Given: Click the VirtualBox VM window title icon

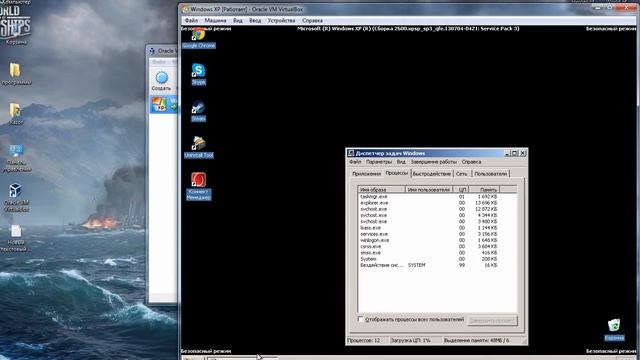Looking at the screenshot, I should pyautogui.click(x=185, y=9).
